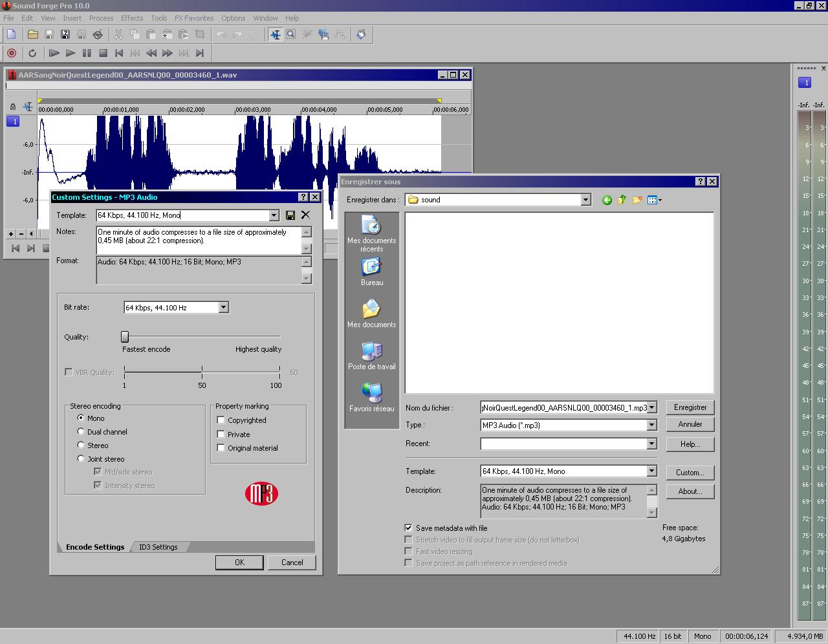Click Pause in the main transport toolbar

[x=87, y=53]
